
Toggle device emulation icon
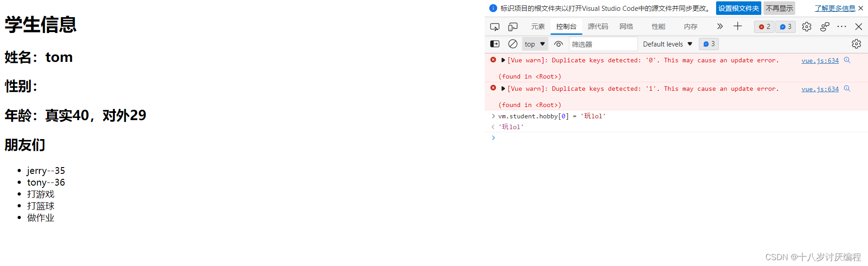pyautogui.click(x=513, y=27)
